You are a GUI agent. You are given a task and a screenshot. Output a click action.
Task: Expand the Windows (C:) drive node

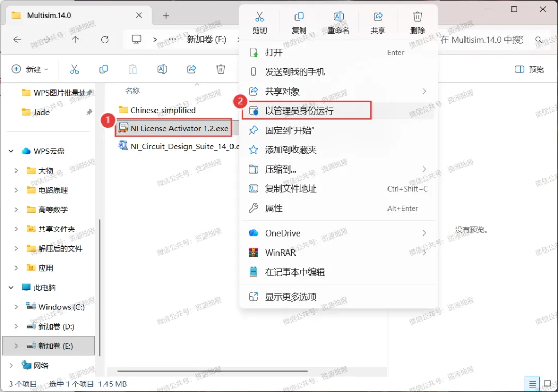pos(16,307)
